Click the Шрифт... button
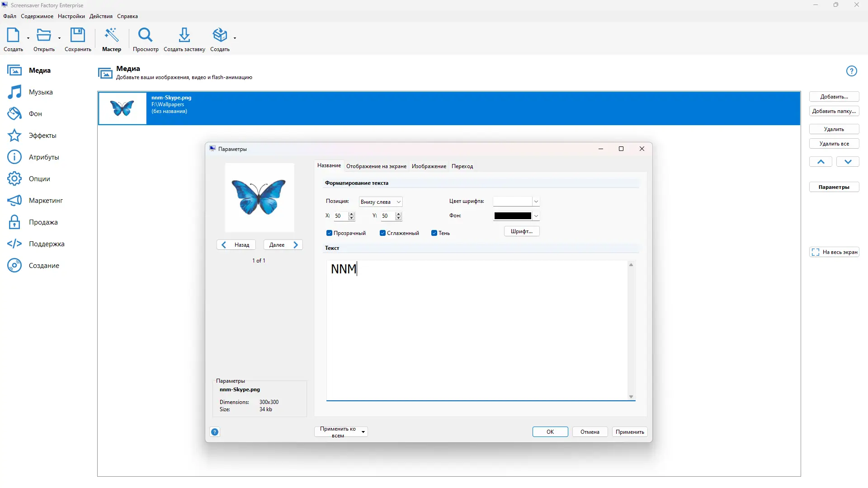This screenshot has width=868, height=488. coord(521,231)
